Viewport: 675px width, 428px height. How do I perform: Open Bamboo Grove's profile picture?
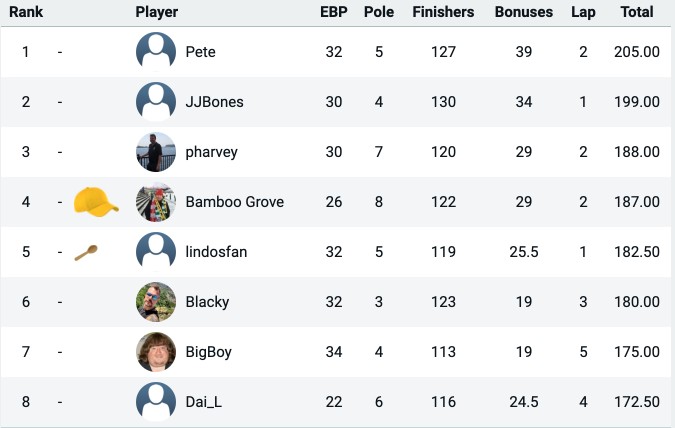tap(156, 202)
